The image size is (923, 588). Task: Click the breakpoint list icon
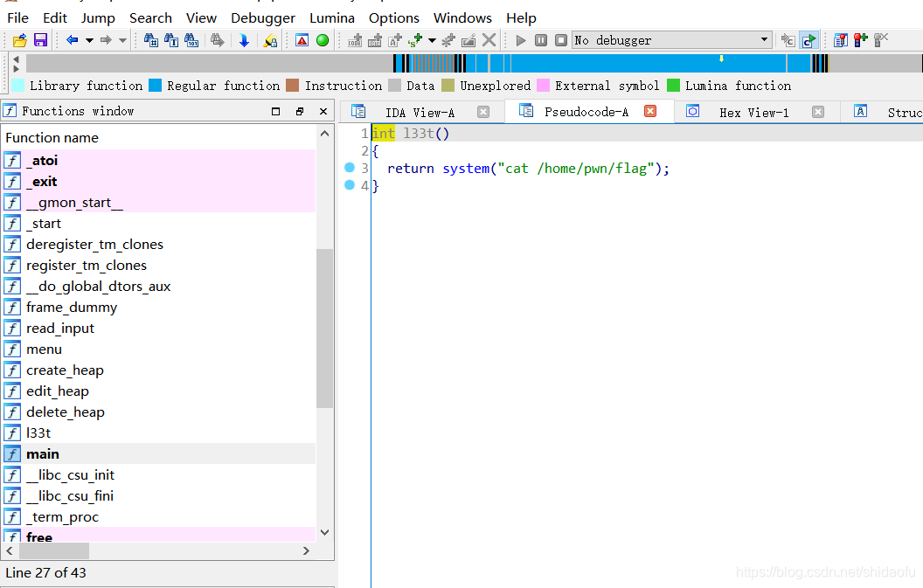(841, 40)
